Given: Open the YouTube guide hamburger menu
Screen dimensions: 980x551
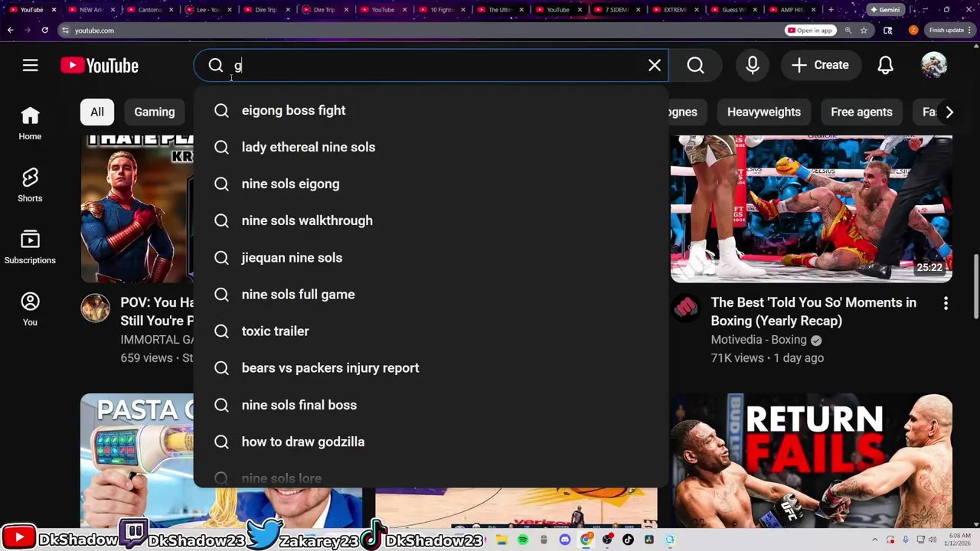Looking at the screenshot, I should (30, 65).
